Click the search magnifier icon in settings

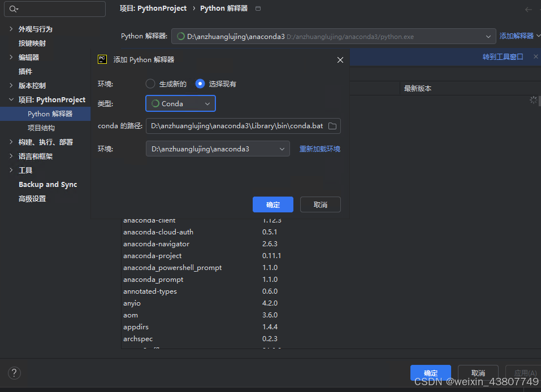point(14,9)
